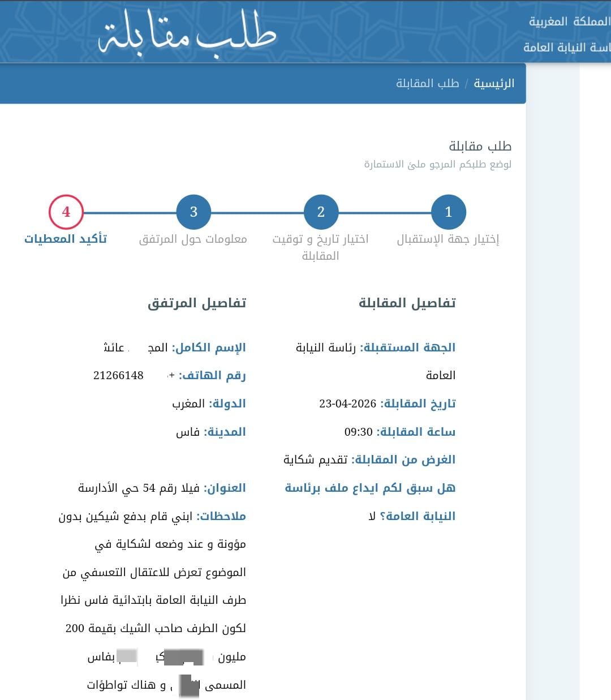Click the معلومات حول المرتفق step label

193,239
